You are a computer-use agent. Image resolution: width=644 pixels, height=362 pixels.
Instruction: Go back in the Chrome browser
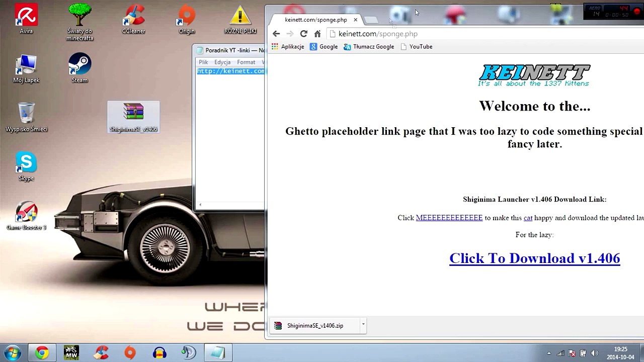click(276, 34)
